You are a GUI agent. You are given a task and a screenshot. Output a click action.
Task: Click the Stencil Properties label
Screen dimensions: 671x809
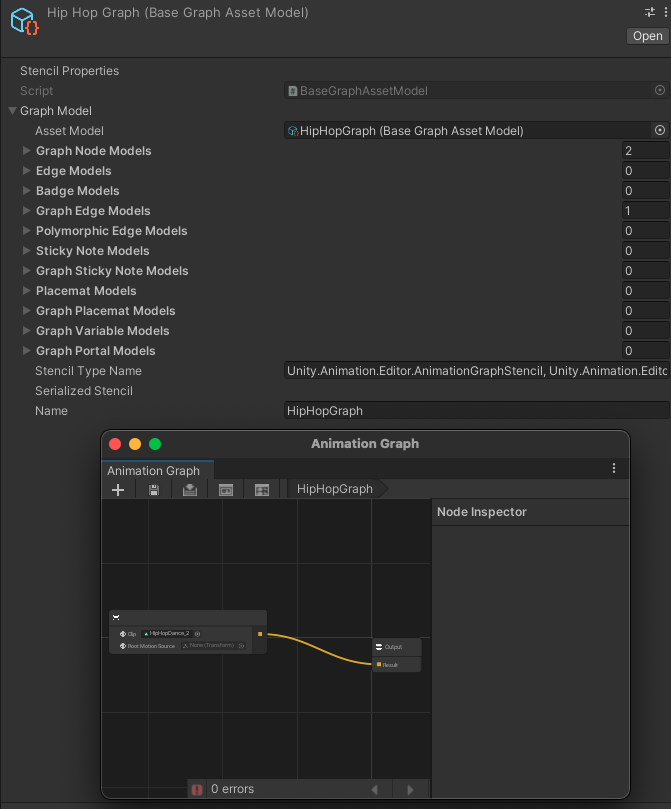(69, 71)
